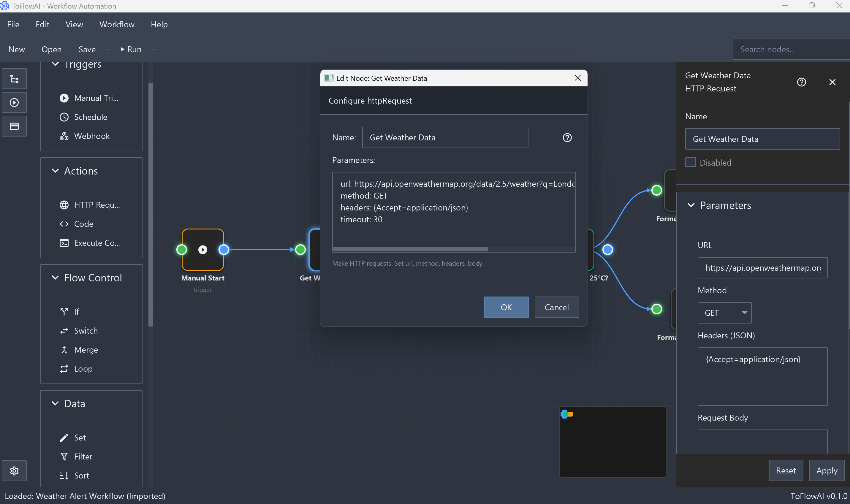
Task: Choose the Code action node
Action: coord(83,224)
